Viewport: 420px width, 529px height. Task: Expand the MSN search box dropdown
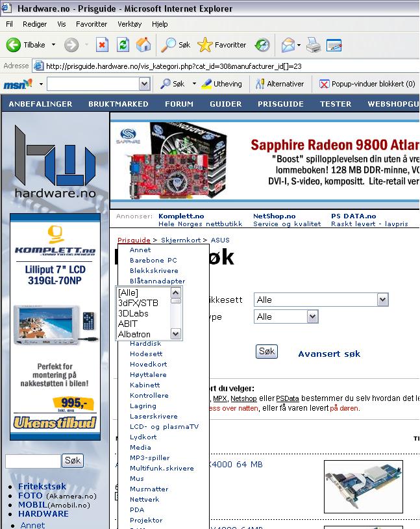(144, 84)
